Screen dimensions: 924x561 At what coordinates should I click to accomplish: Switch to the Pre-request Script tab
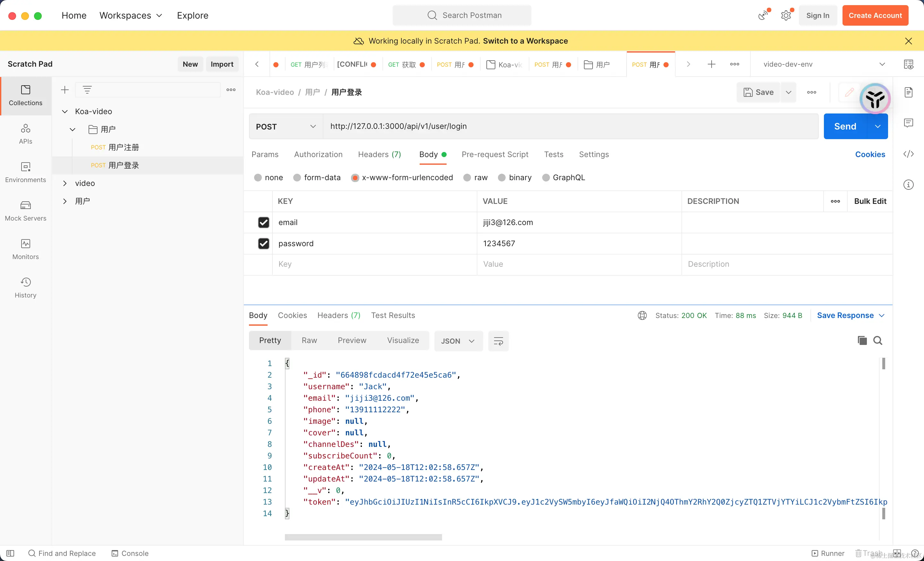pos(495,155)
